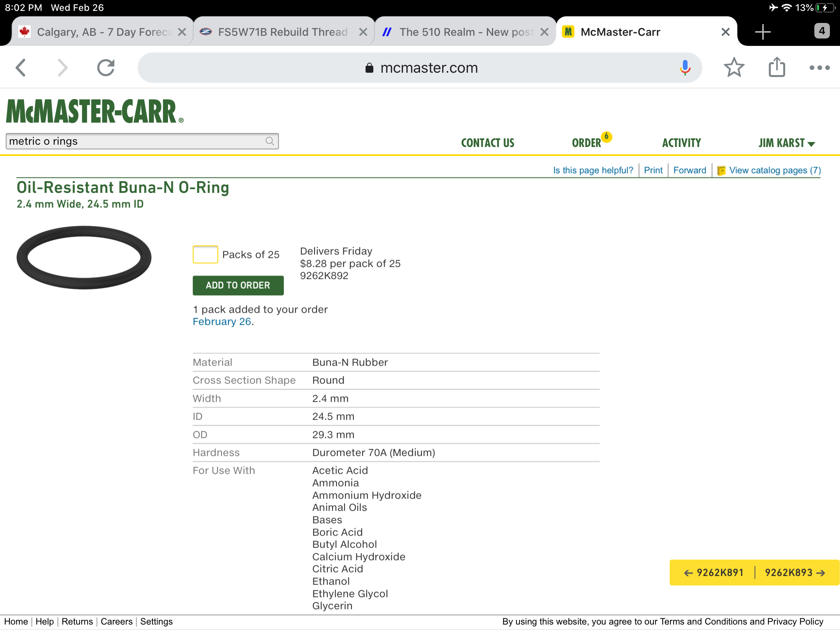Image resolution: width=840 pixels, height=630 pixels.
Task: Click the Packs of 25 quantity box
Action: [x=205, y=254]
